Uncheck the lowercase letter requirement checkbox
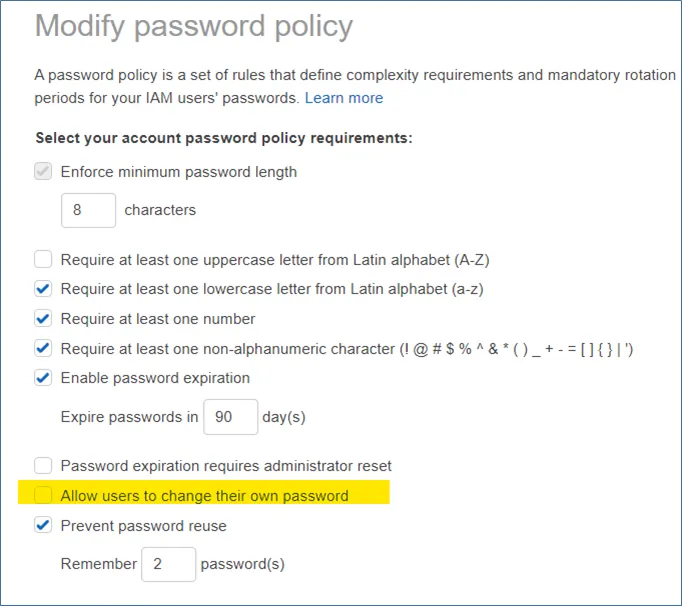Image resolution: width=682 pixels, height=606 pixels. pos(43,290)
